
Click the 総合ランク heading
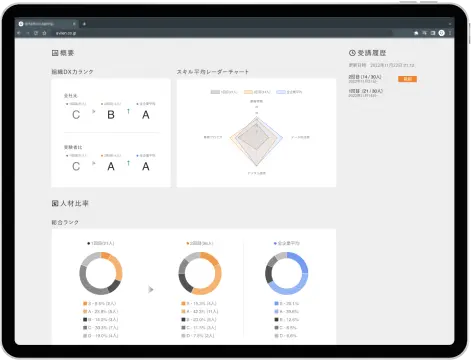tap(65, 222)
